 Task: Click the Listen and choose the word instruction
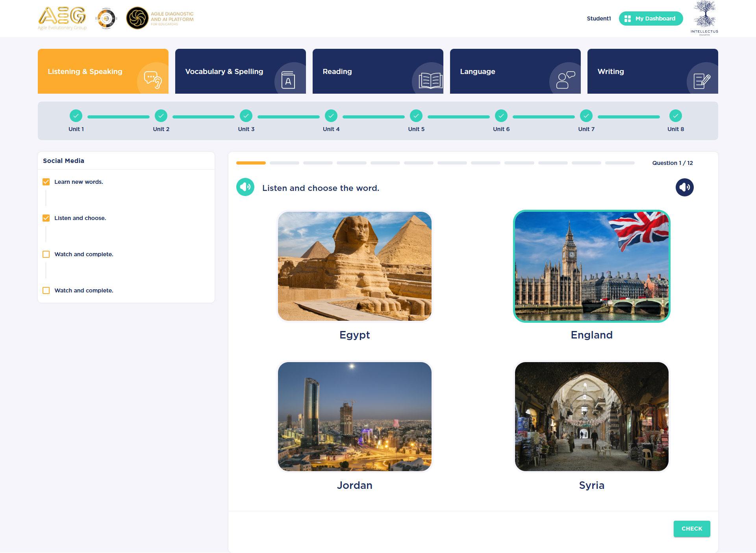tap(321, 188)
